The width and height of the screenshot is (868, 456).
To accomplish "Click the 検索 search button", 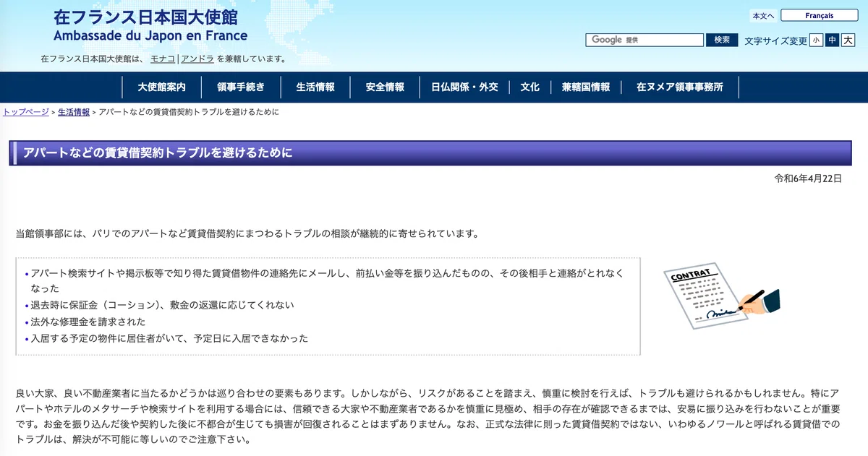I will click(722, 40).
